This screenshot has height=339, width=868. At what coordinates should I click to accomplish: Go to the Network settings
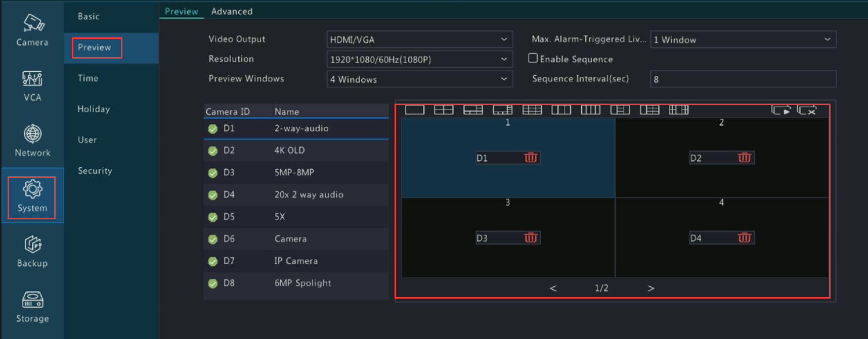32,141
